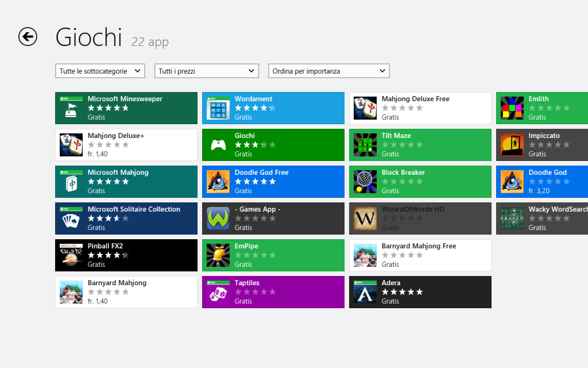Open the Microsoft Minesweeper flag icon
Image resolution: width=588 pixels, height=368 pixels.
pyautogui.click(x=71, y=108)
